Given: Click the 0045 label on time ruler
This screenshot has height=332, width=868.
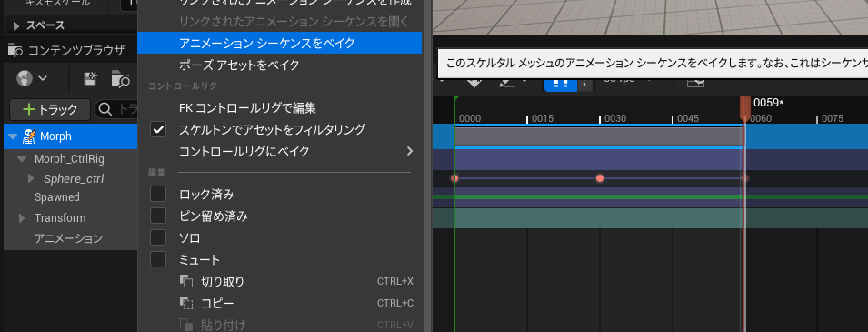Looking at the screenshot, I should pyautogui.click(x=688, y=118).
